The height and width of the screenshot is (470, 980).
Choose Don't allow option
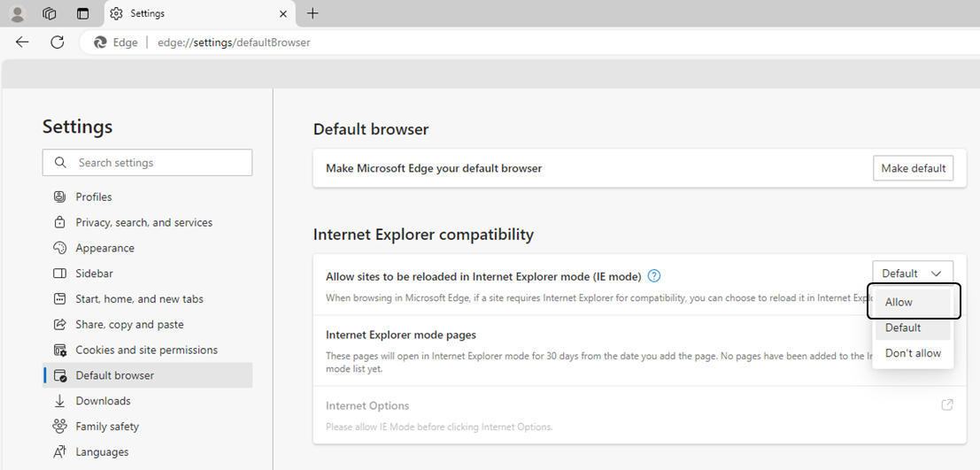point(913,353)
